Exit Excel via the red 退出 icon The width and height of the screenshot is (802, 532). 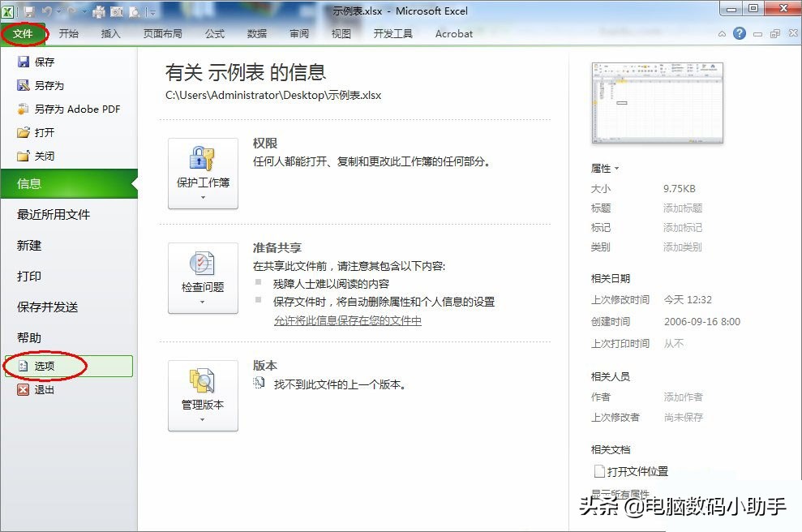pyautogui.click(x=24, y=389)
